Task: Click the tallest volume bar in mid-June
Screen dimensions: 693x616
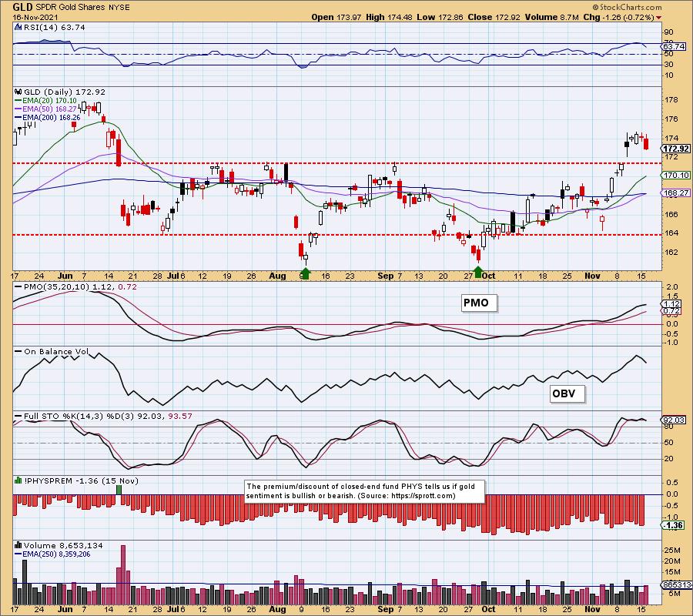Action: tap(123, 574)
